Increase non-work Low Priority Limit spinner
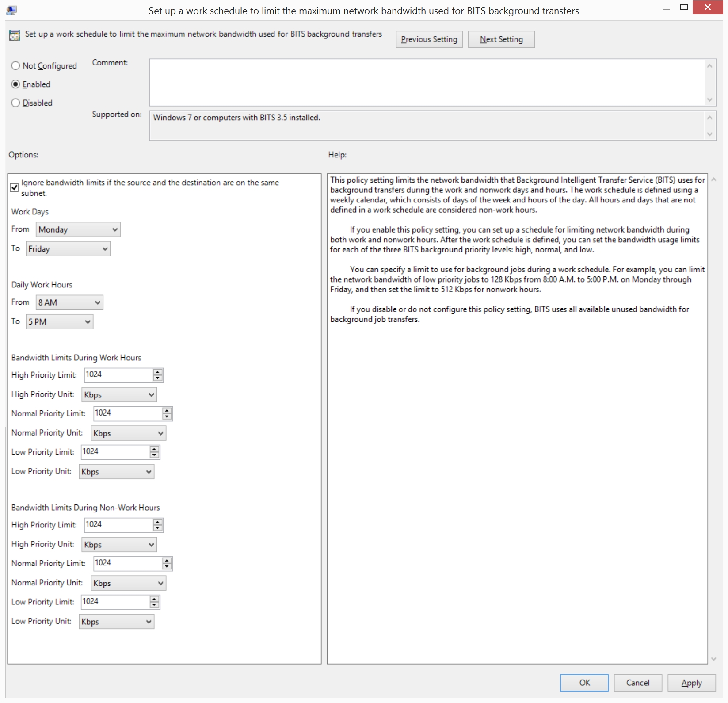The width and height of the screenshot is (728, 703). tap(154, 599)
